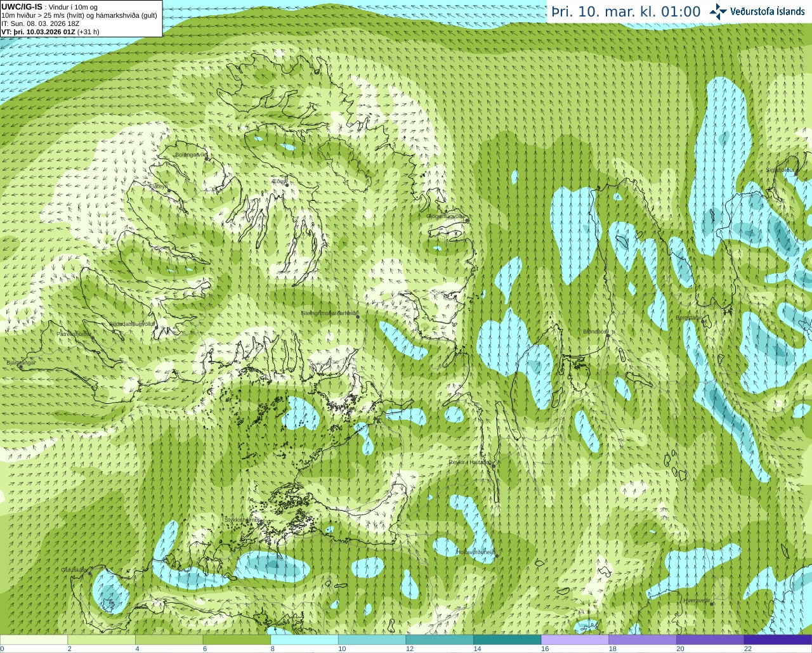Click the Æðey station label
Screen dimensions: 812x653
point(279,181)
